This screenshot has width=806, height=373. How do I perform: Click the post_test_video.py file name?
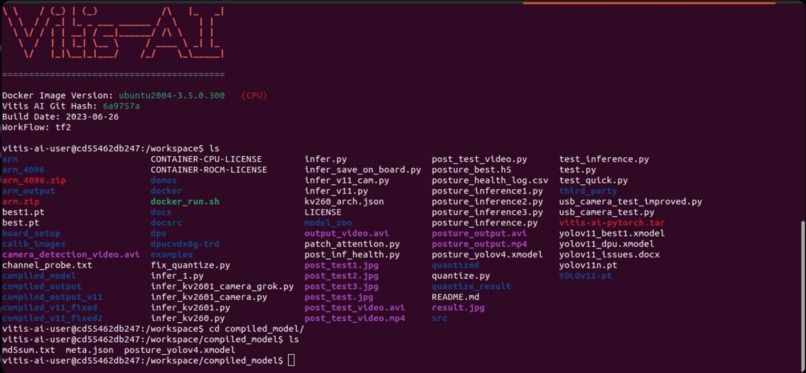coord(480,159)
